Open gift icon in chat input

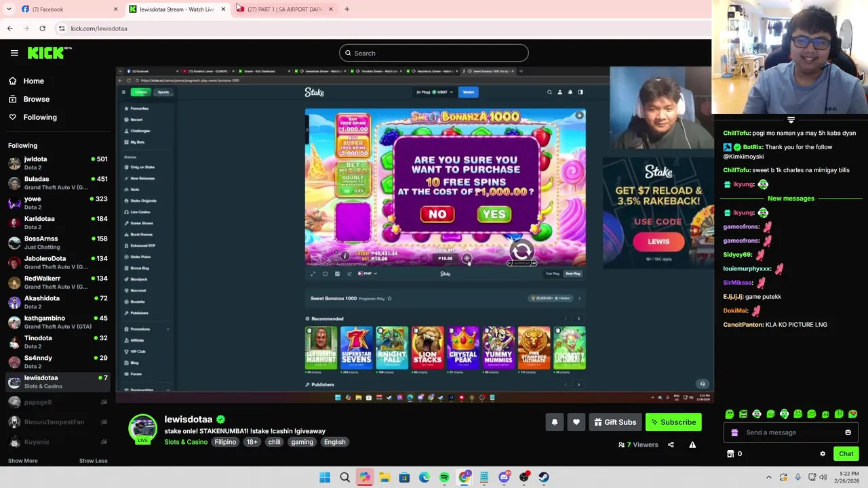pyautogui.click(x=734, y=432)
